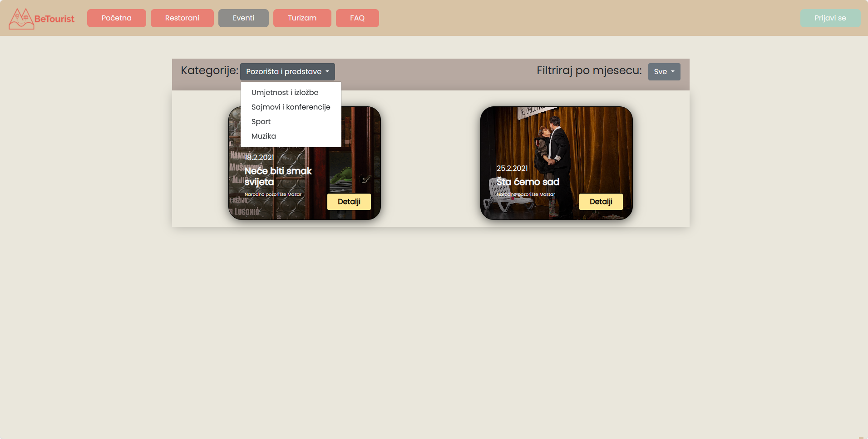Open Detalji for Neće biti smak svijeta
This screenshot has width=868, height=439.
point(349,202)
